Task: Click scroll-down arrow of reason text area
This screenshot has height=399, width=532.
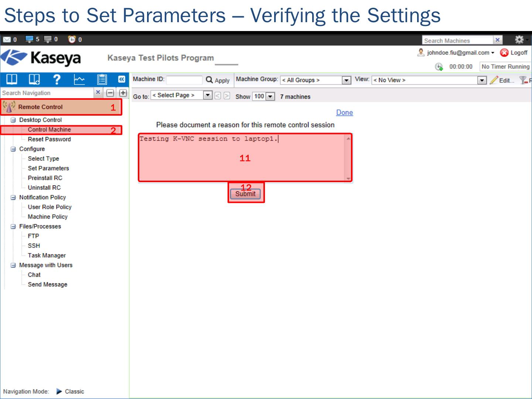Action: pyautogui.click(x=348, y=178)
